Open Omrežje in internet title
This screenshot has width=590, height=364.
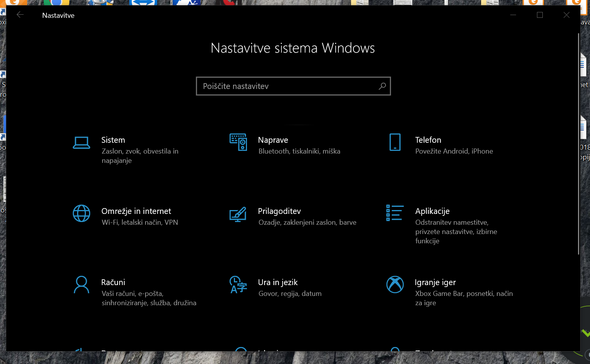click(x=136, y=211)
